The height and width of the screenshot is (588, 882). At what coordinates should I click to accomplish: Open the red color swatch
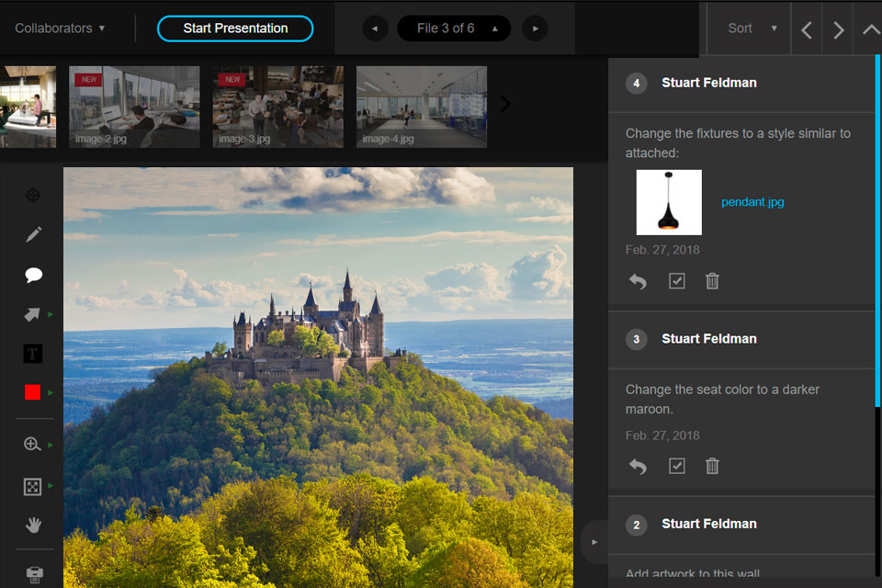pos(33,392)
